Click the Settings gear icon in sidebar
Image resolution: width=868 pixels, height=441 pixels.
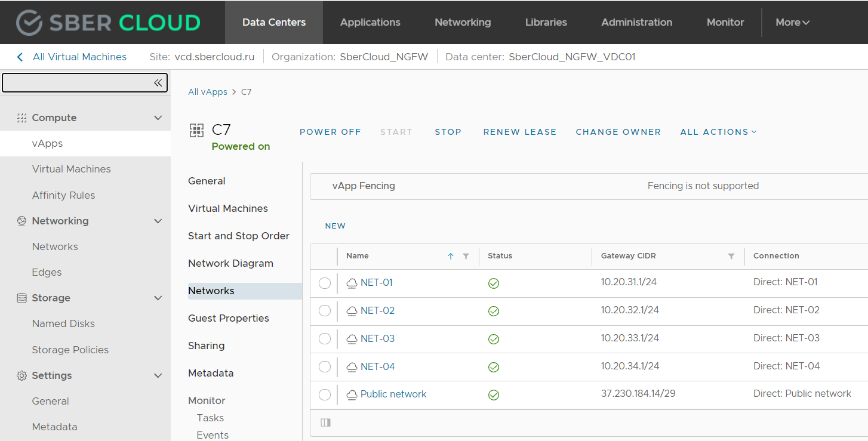tap(21, 376)
